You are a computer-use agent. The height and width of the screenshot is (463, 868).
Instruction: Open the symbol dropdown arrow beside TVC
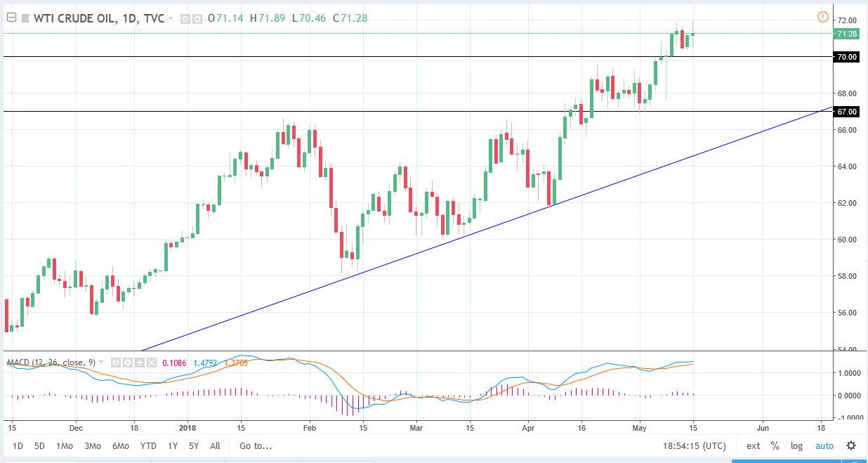pyautogui.click(x=171, y=18)
